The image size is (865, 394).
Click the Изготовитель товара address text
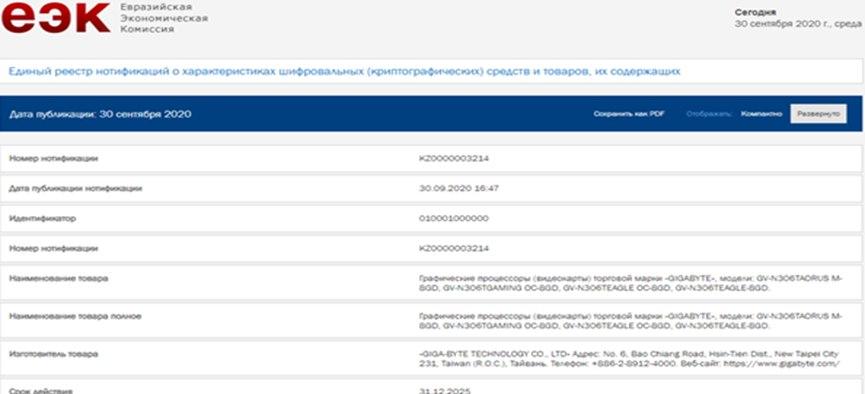[629, 359]
